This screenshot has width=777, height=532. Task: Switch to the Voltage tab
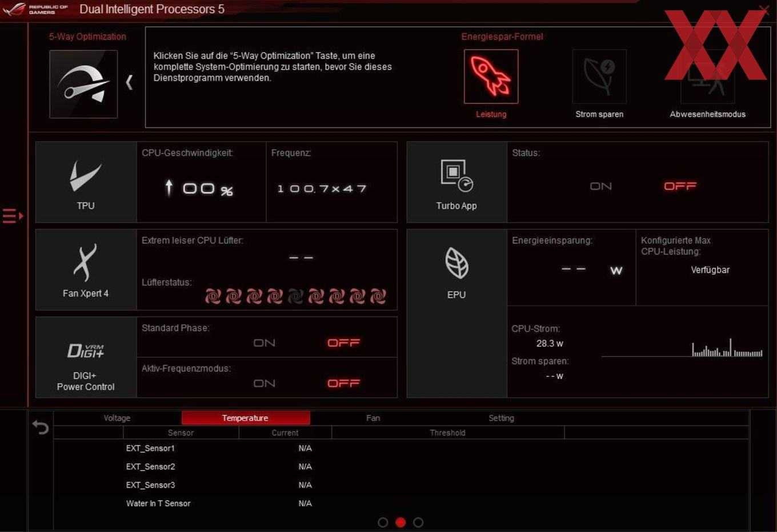pos(117,418)
